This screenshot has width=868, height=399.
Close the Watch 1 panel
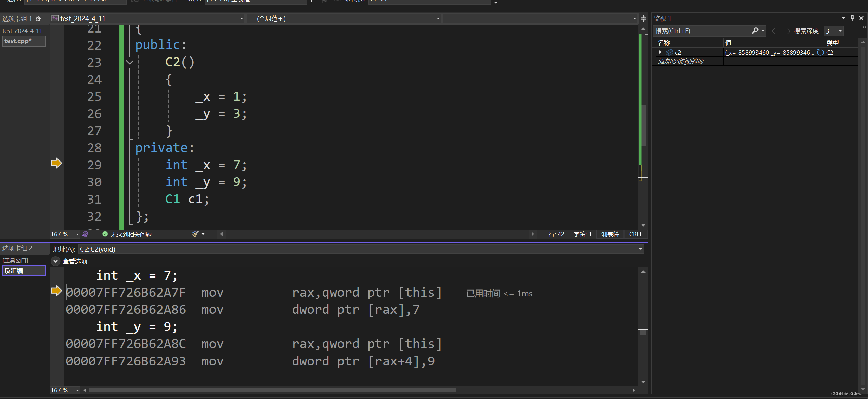(x=861, y=18)
